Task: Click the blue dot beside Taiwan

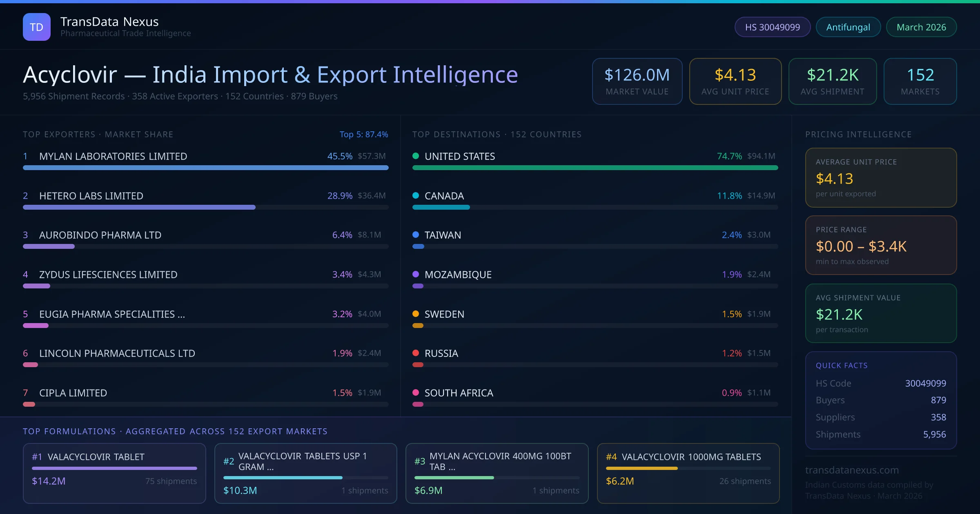Action: (416, 235)
